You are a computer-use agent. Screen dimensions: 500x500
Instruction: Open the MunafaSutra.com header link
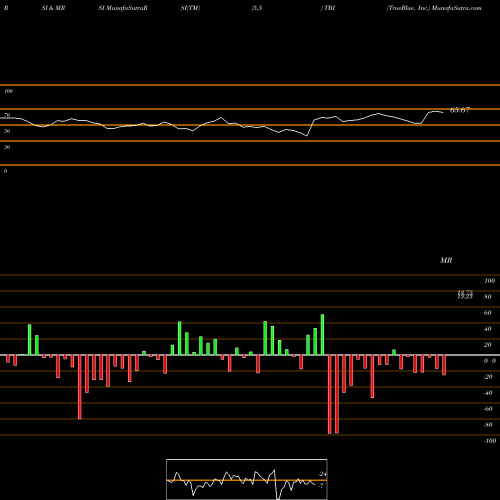coord(456,8)
